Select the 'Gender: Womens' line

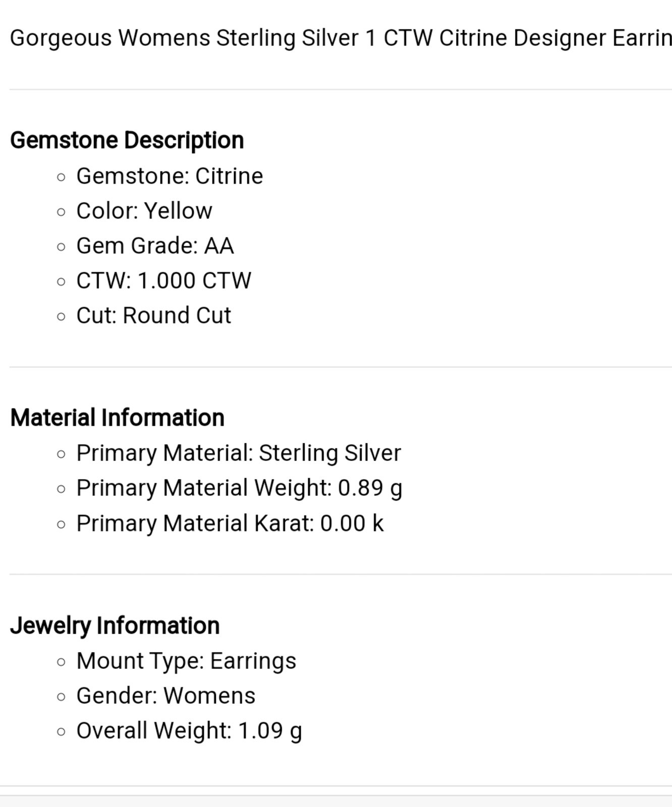(166, 696)
